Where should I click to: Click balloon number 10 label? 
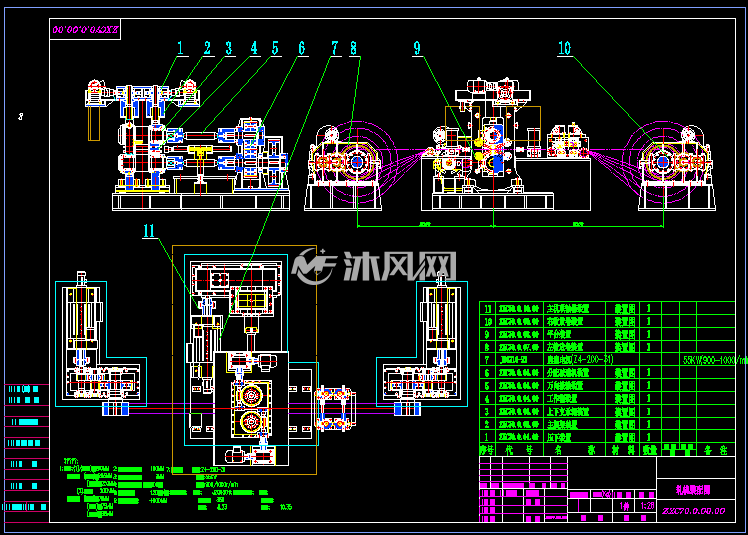(564, 48)
